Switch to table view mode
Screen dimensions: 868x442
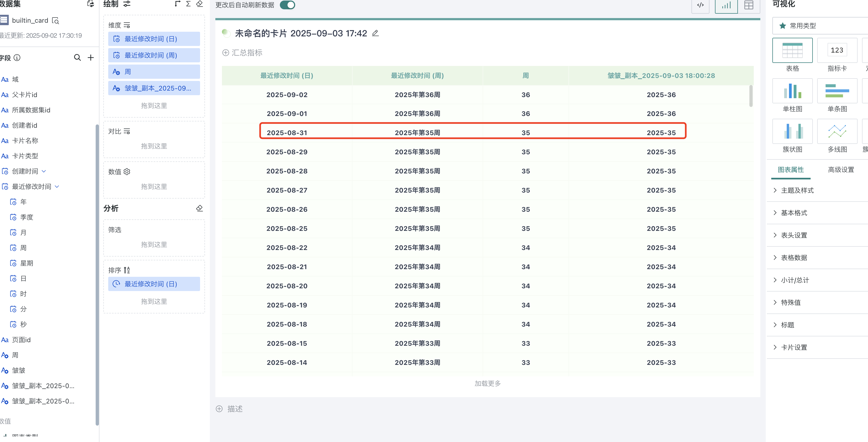[x=748, y=5]
